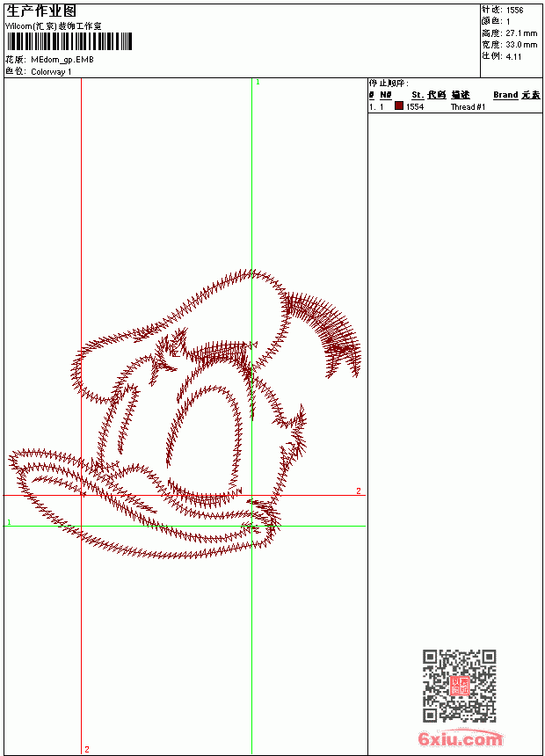Click the 停止顺序 stop sequence heading
This screenshot has height=756, width=545.
coord(389,84)
